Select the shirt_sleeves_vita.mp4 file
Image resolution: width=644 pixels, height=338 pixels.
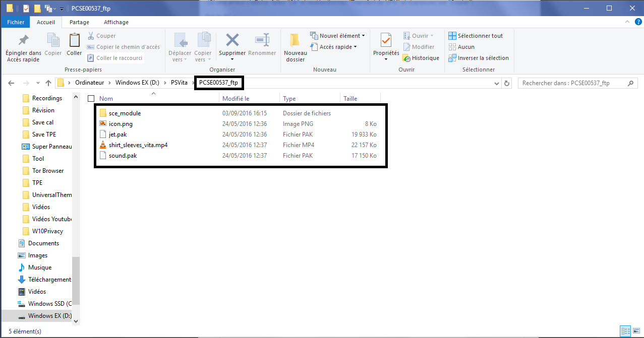coord(138,145)
